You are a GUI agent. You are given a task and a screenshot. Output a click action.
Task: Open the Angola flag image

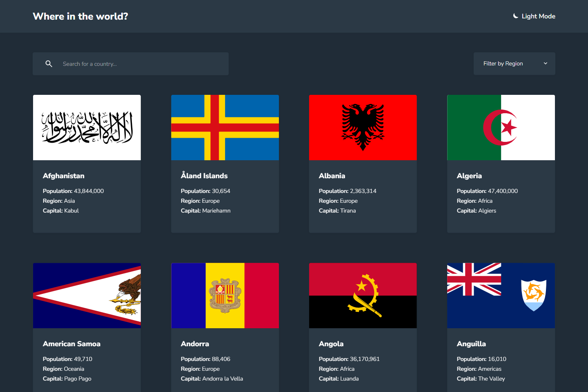tap(363, 296)
